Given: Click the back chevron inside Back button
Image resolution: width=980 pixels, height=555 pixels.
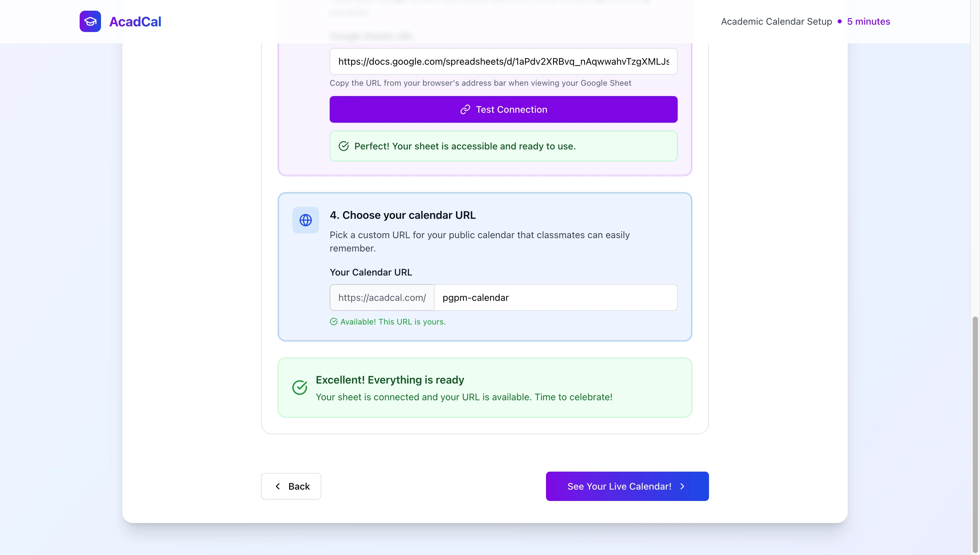Looking at the screenshot, I should (x=278, y=486).
